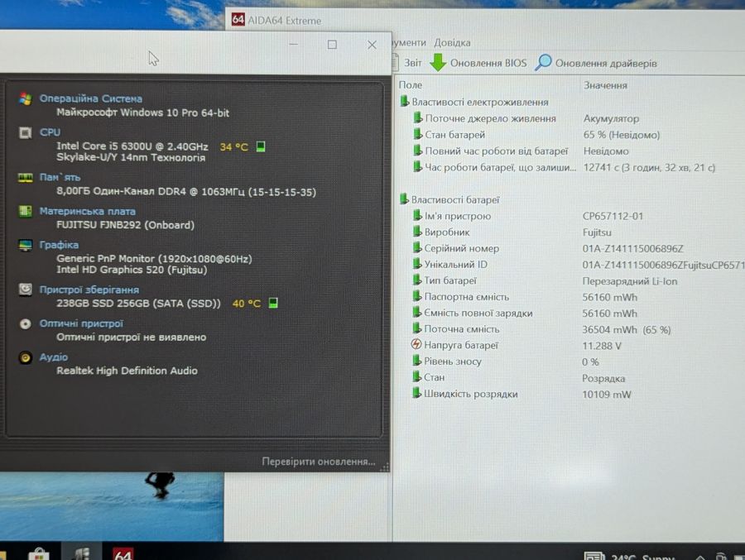Click the Speccy taskbar icon
Viewport: 745px width, 560px height.
coord(82,554)
